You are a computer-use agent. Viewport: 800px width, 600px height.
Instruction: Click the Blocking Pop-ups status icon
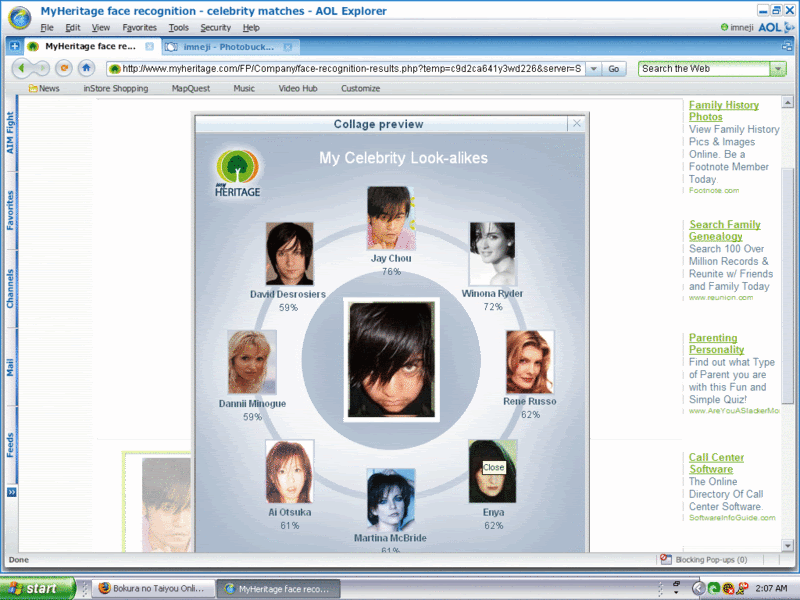click(666, 560)
